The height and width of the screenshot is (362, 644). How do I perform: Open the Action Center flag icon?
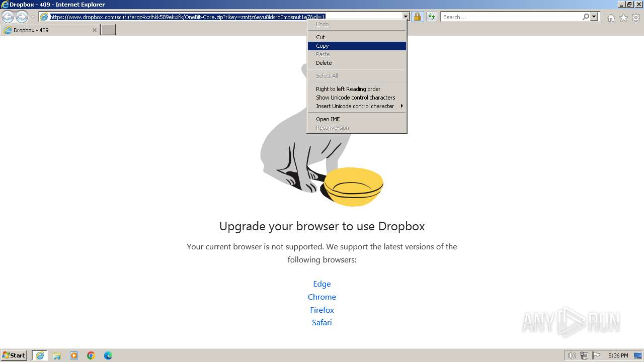(596, 355)
